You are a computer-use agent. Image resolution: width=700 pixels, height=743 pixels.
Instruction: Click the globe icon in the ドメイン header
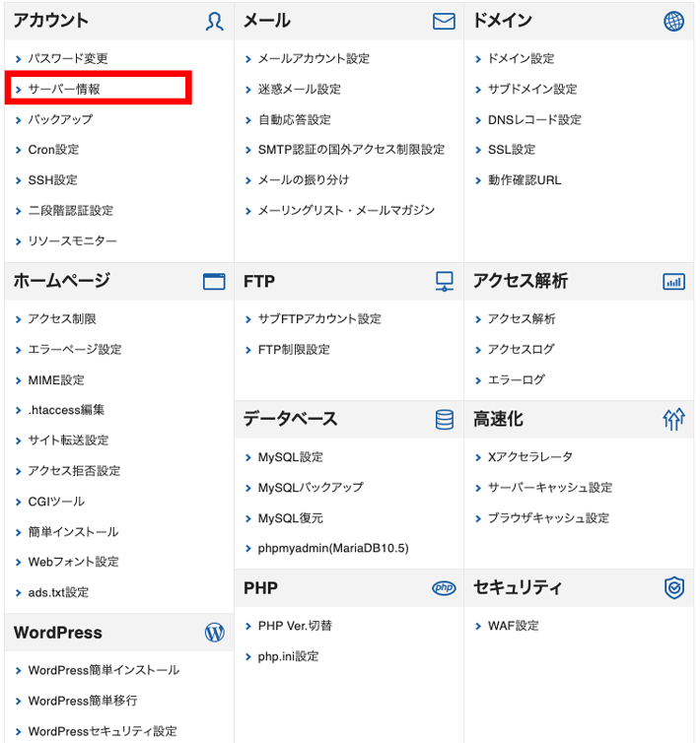[673, 22]
